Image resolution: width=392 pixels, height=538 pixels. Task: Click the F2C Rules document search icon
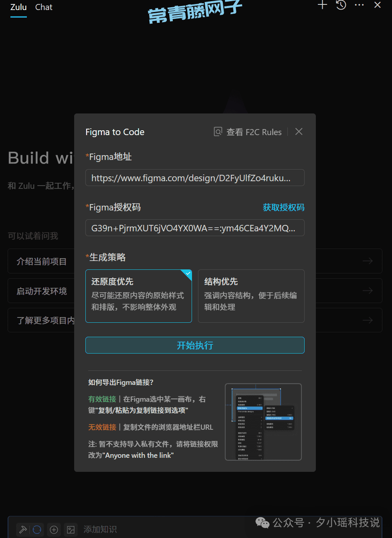(x=218, y=132)
